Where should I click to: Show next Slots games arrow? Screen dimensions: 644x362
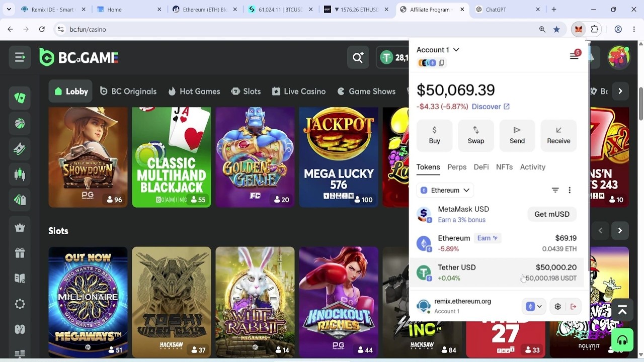pyautogui.click(x=620, y=231)
